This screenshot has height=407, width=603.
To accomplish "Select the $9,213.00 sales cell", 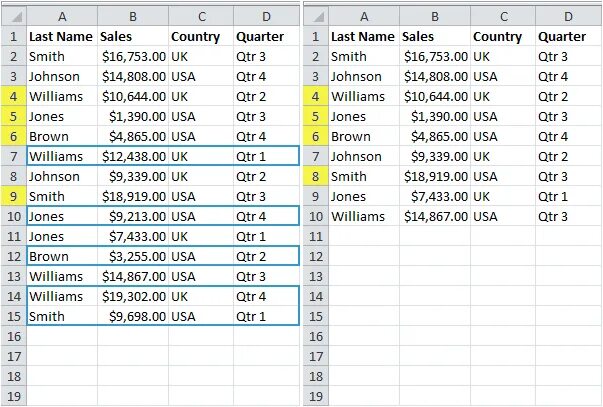I will point(133,216).
